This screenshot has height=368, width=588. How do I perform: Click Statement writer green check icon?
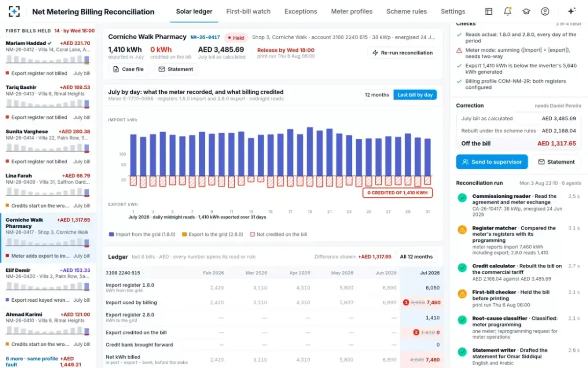click(x=462, y=352)
